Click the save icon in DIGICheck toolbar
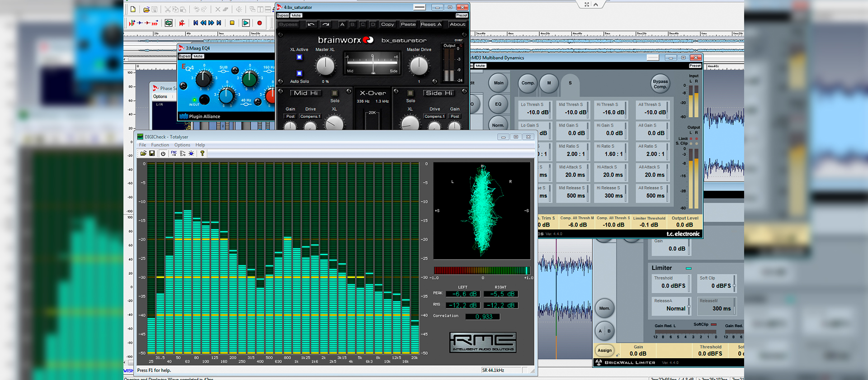Screen dimensions: 868x380 point(152,153)
